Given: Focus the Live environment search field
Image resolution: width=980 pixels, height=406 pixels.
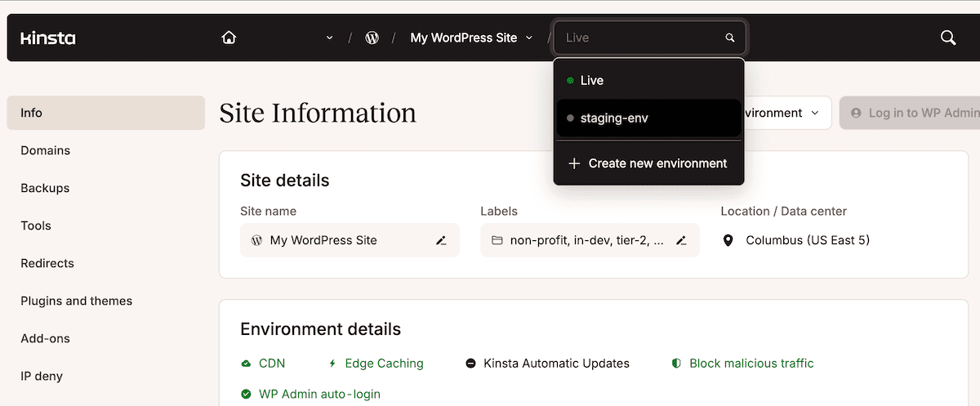Looking at the screenshot, I should click(x=649, y=38).
